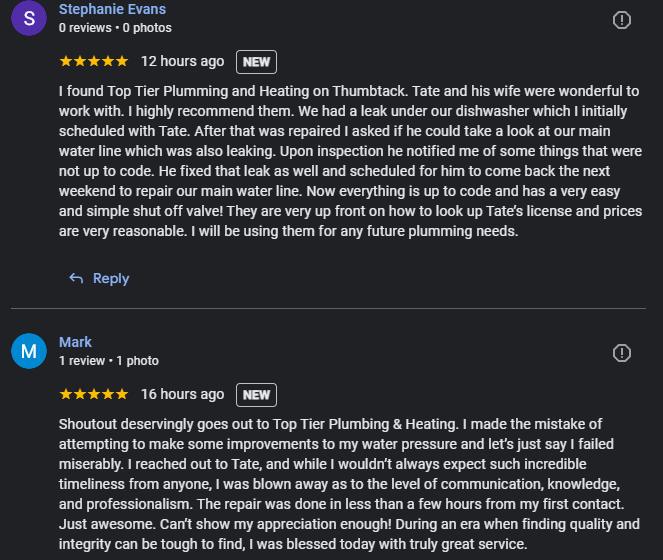Click first star of Mark's rating
This screenshot has height=560, width=663.
coord(66,394)
